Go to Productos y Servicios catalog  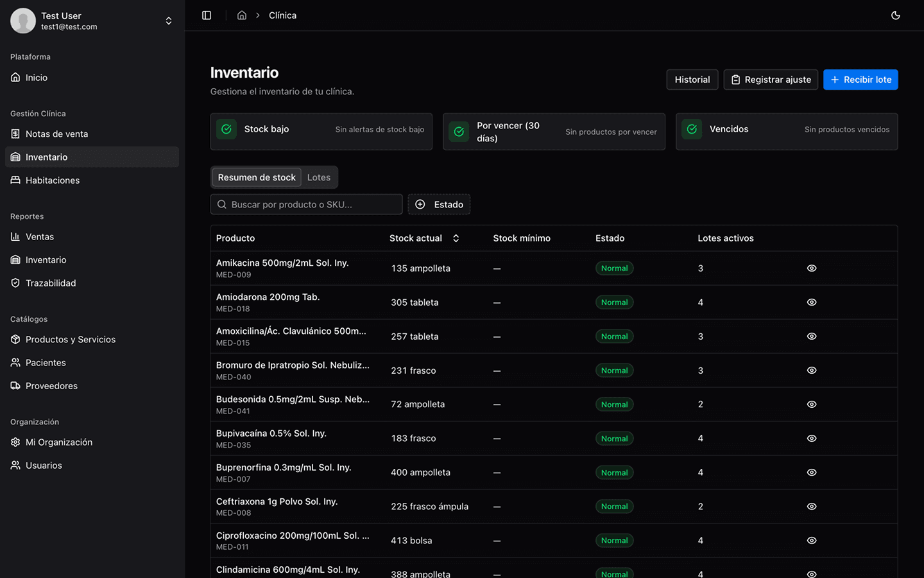[x=71, y=340]
